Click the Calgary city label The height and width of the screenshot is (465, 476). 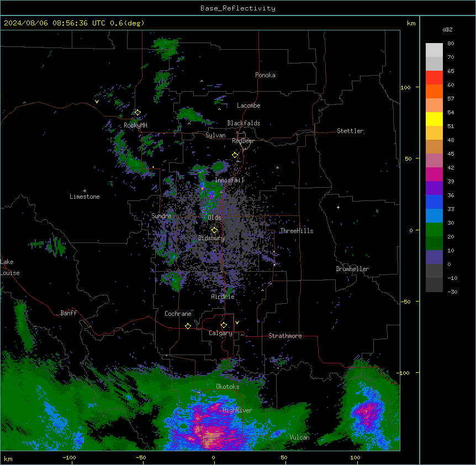coord(220,333)
